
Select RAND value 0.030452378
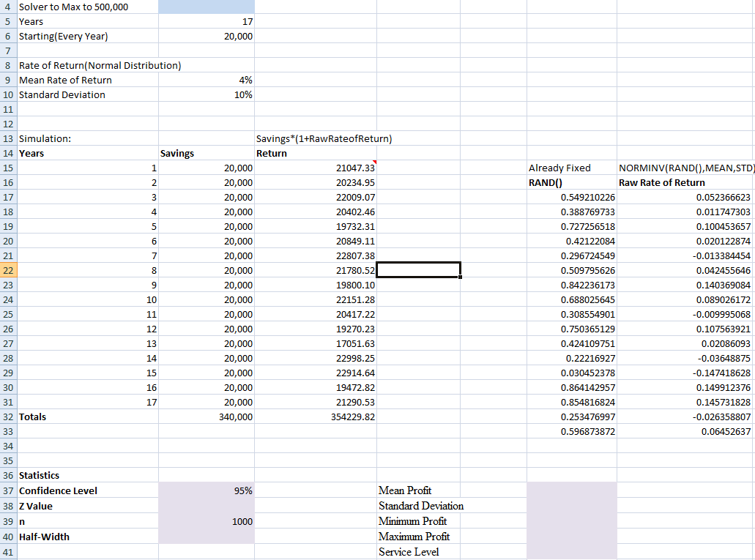(x=572, y=373)
